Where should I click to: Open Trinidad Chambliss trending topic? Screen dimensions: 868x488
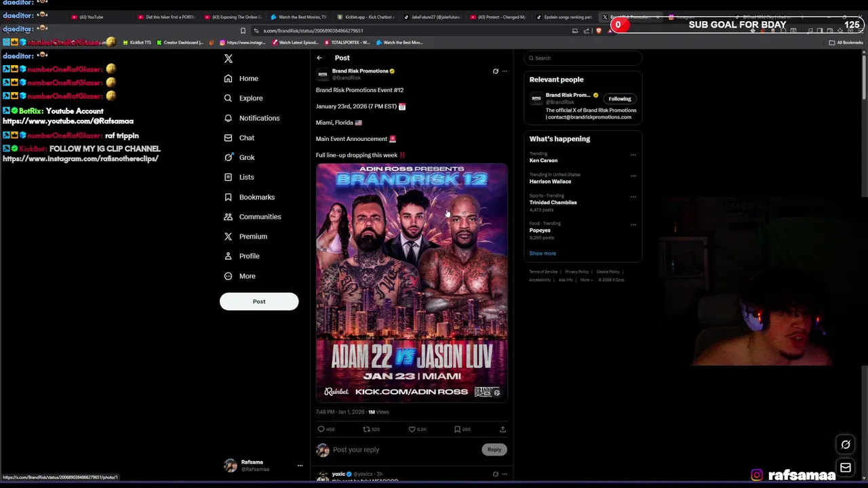(553, 203)
